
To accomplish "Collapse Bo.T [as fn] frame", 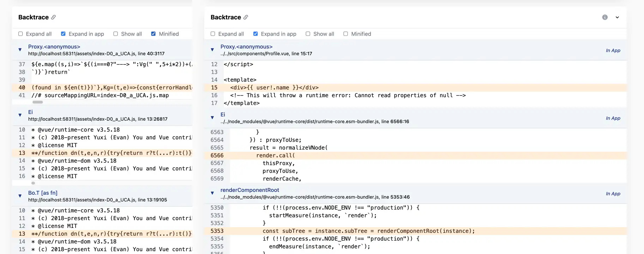I will pos(20,196).
